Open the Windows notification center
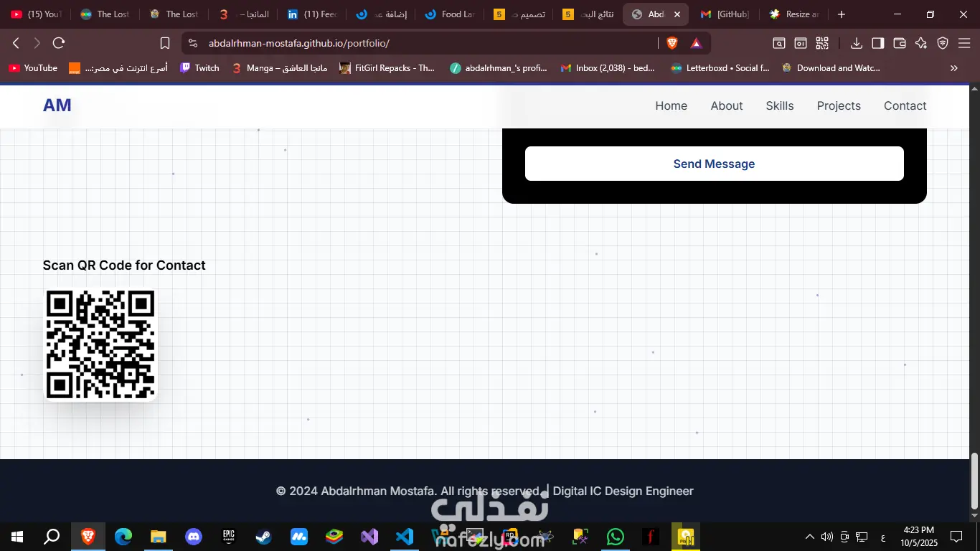The width and height of the screenshot is (980, 551). [956, 537]
